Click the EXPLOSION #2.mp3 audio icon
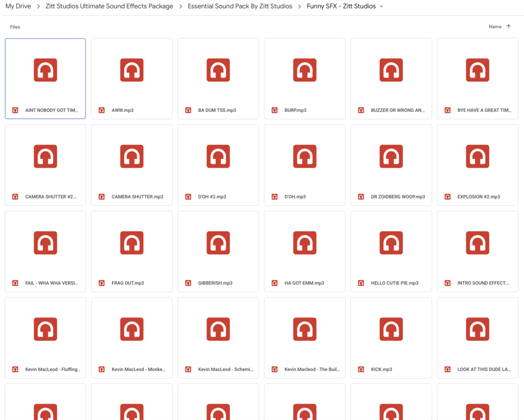Screen dimensions: 524x420 point(478,156)
